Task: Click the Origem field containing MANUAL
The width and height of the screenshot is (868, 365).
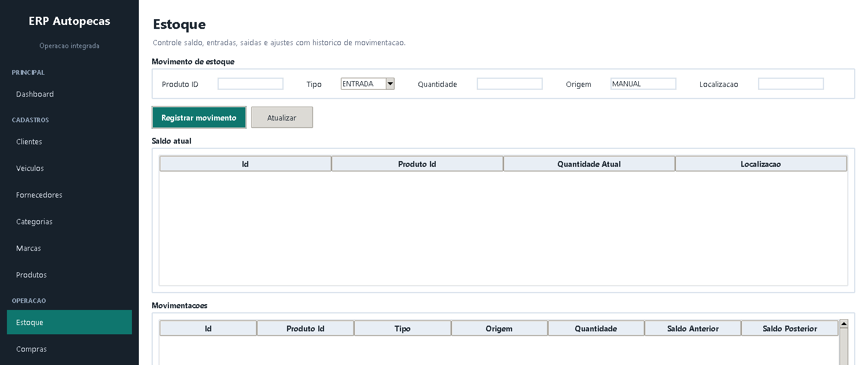Action: point(643,84)
